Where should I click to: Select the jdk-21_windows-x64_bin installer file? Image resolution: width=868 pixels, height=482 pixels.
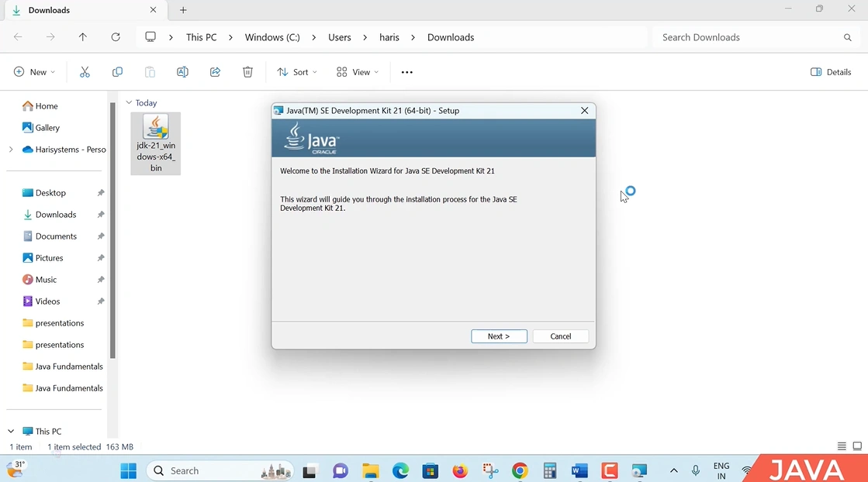[156, 143]
